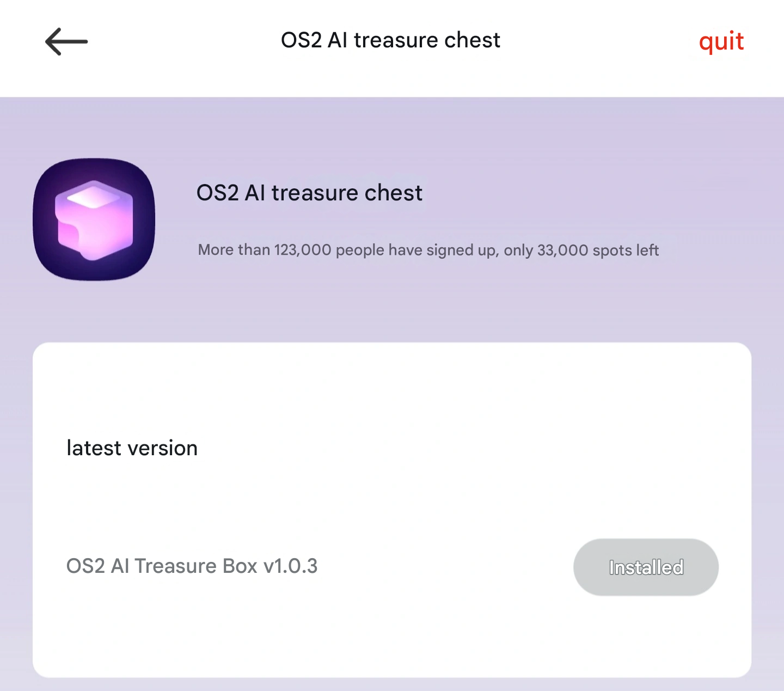The width and height of the screenshot is (784, 691).
Task: Click the OS2 AI treasure chest app icon
Action: click(x=94, y=219)
